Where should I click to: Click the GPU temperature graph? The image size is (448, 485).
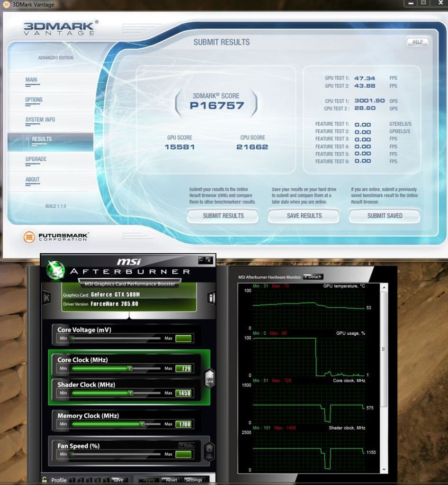[309, 309]
